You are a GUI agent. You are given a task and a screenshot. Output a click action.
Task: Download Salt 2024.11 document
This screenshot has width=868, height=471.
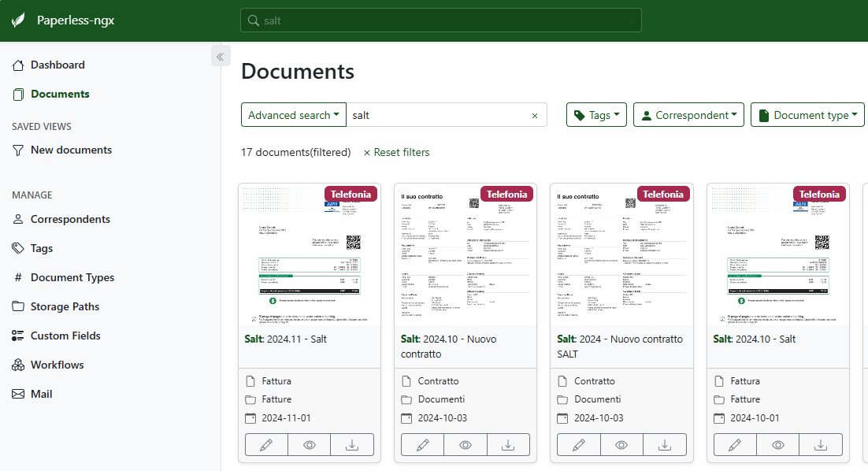(352, 445)
